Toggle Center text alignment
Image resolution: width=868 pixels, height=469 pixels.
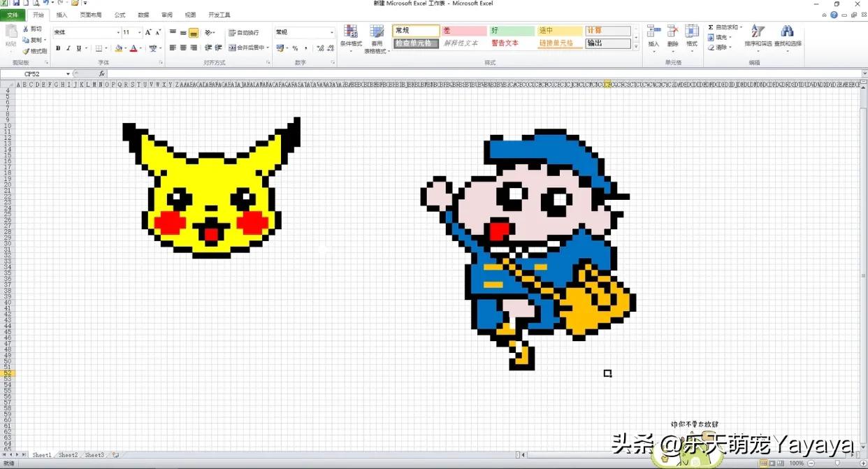point(183,48)
